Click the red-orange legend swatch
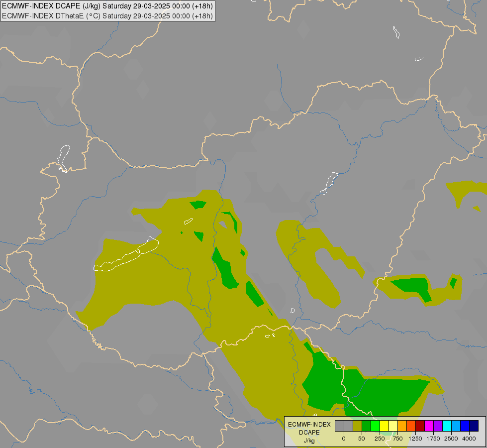The width and height of the screenshot is (487, 448). point(411,426)
